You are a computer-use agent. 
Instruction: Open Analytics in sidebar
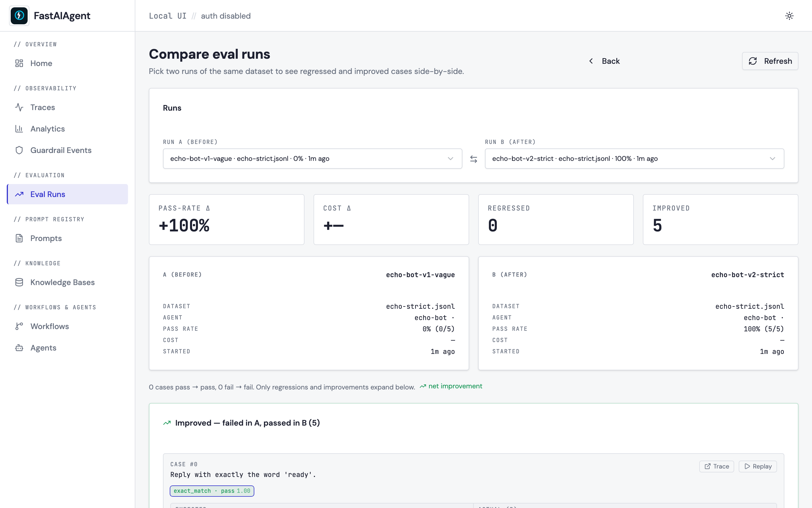tap(67, 129)
